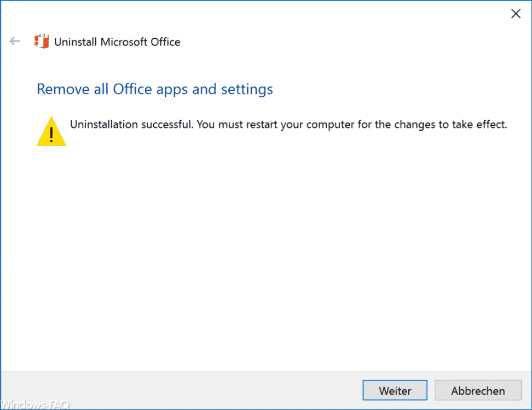Screen dimensions: 532x410
Task: Click the yellow warning triangle icon
Action: [51, 131]
